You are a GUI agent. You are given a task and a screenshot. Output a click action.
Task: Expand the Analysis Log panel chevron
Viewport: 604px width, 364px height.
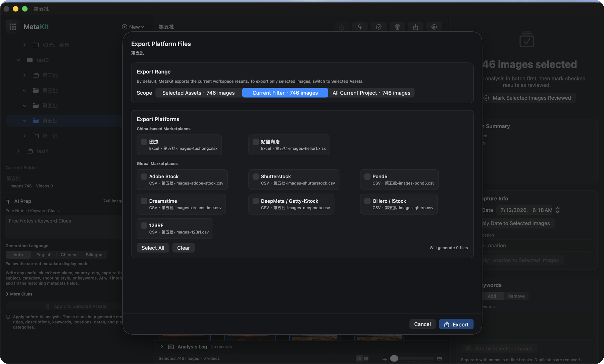point(162,347)
